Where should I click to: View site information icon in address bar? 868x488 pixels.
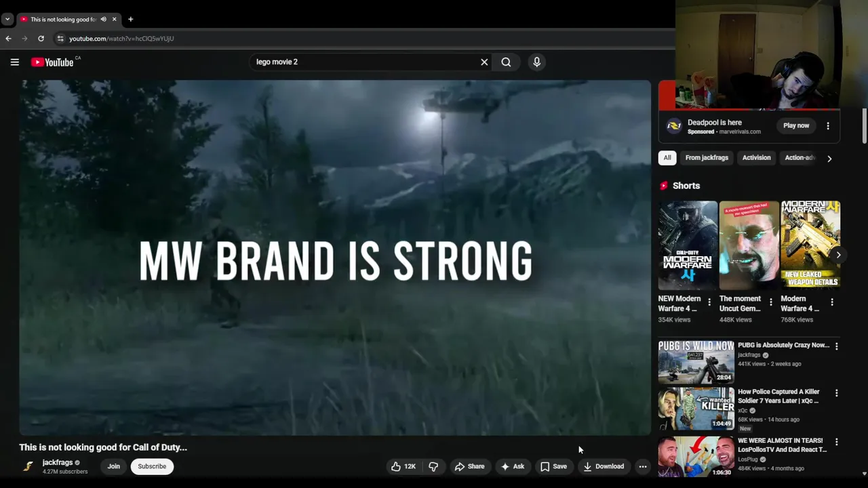coord(60,39)
